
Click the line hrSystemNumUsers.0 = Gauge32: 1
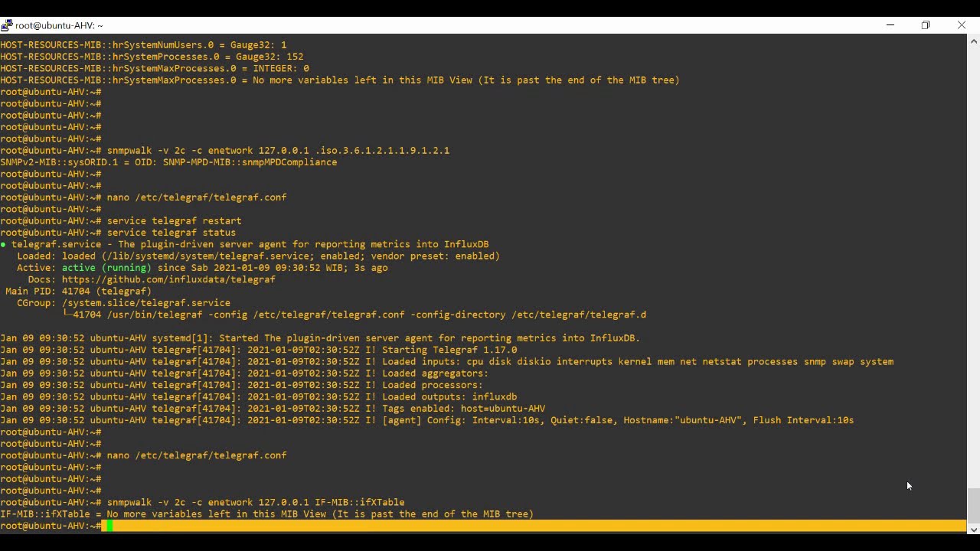click(x=143, y=45)
